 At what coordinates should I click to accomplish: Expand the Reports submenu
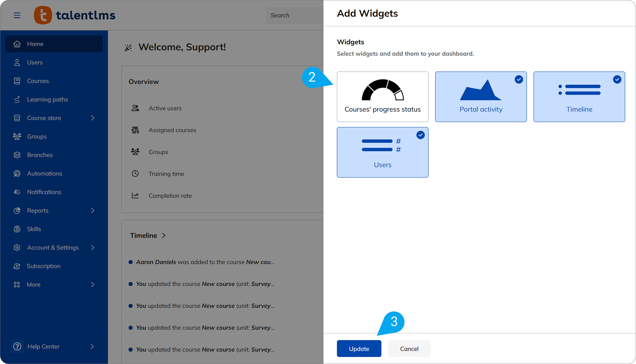pos(93,210)
